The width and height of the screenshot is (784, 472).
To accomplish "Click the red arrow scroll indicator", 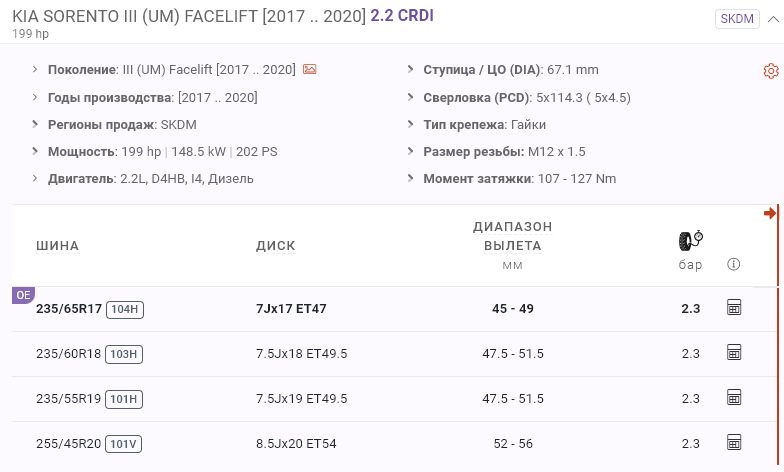I will 770,213.
